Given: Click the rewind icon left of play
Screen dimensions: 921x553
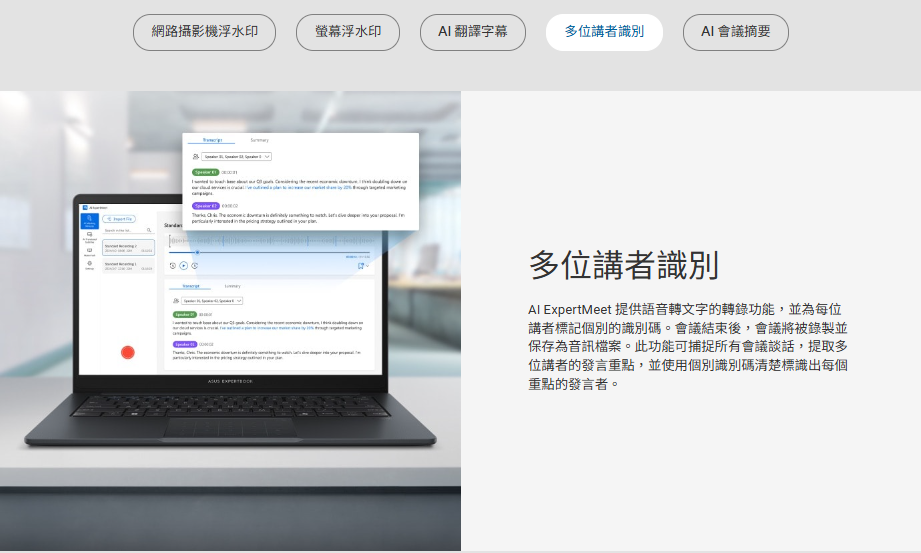Looking at the screenshot, I should pyautogui.click(x=172, y=265).
